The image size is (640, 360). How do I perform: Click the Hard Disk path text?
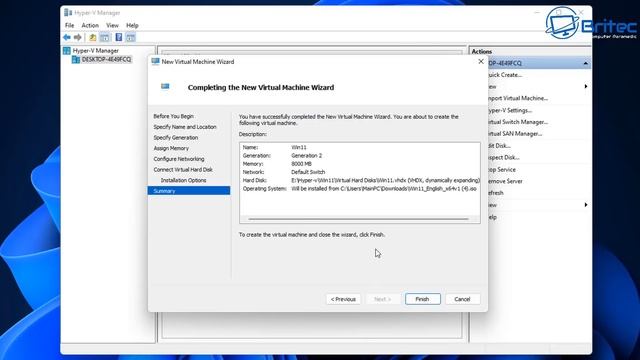point(385,180)
